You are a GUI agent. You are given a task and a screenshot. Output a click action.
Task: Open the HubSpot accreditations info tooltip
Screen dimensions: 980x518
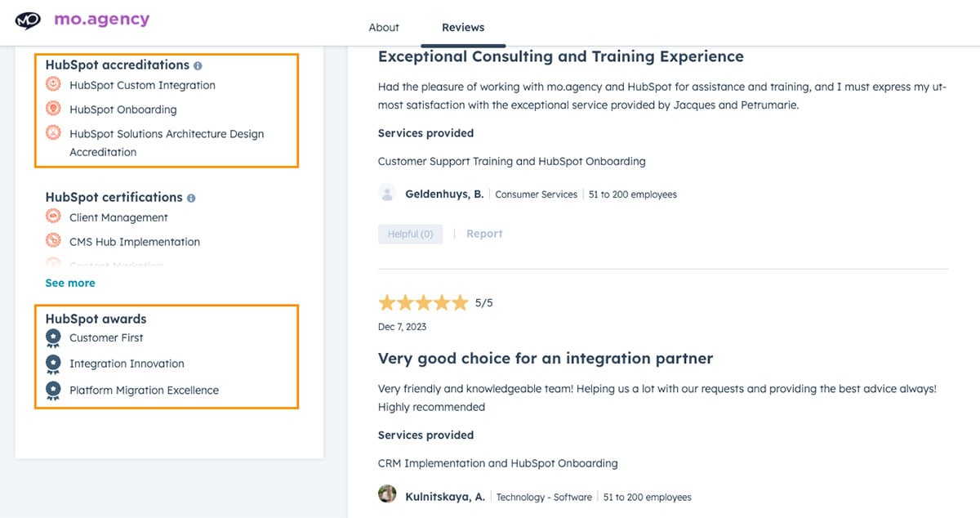(x=198, y=65)
